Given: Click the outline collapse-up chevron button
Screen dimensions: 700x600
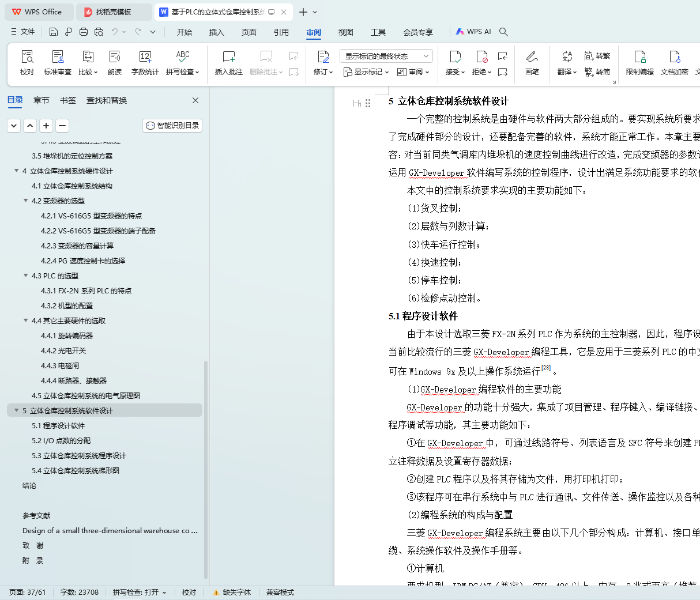Looking at the screenshot, I should (x=30, y=125).
